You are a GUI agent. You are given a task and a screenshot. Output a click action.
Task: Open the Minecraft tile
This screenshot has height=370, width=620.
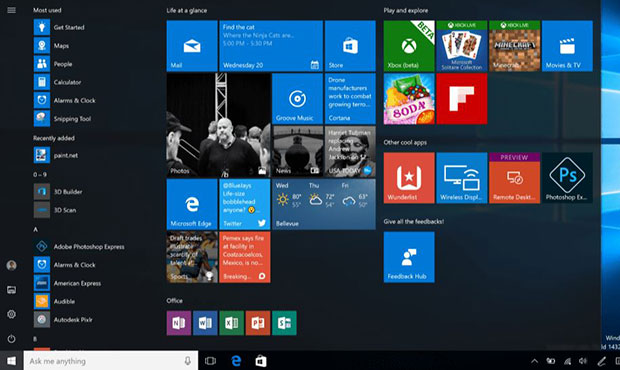[x=514, y=46]
